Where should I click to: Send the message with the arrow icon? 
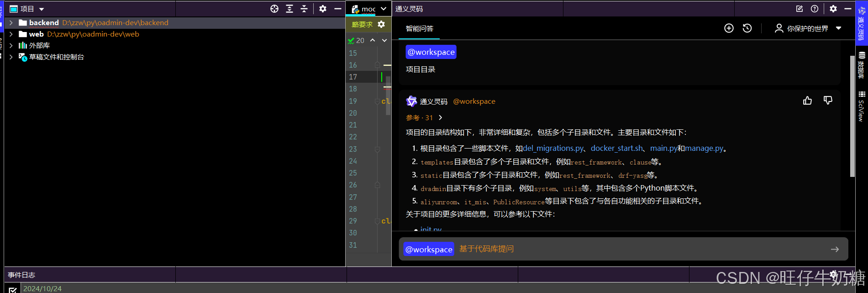click(835, 249)
